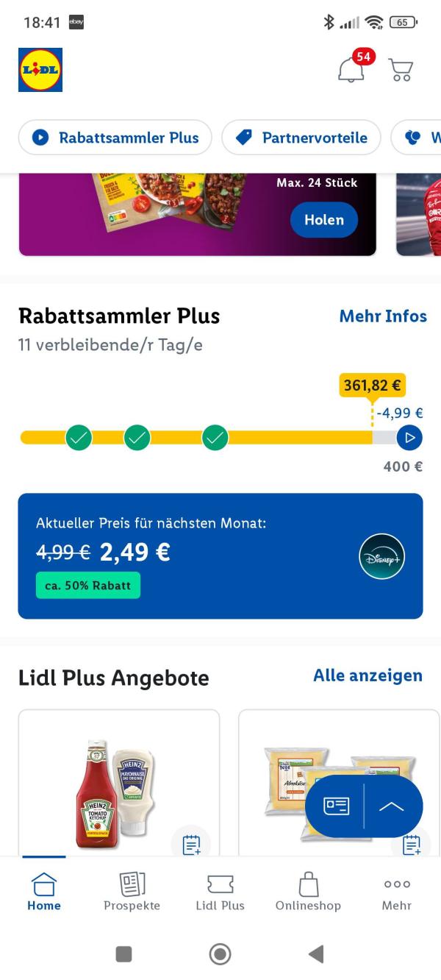
Task: Select the first completed checkmark milestone
Action: click(79, 438)
